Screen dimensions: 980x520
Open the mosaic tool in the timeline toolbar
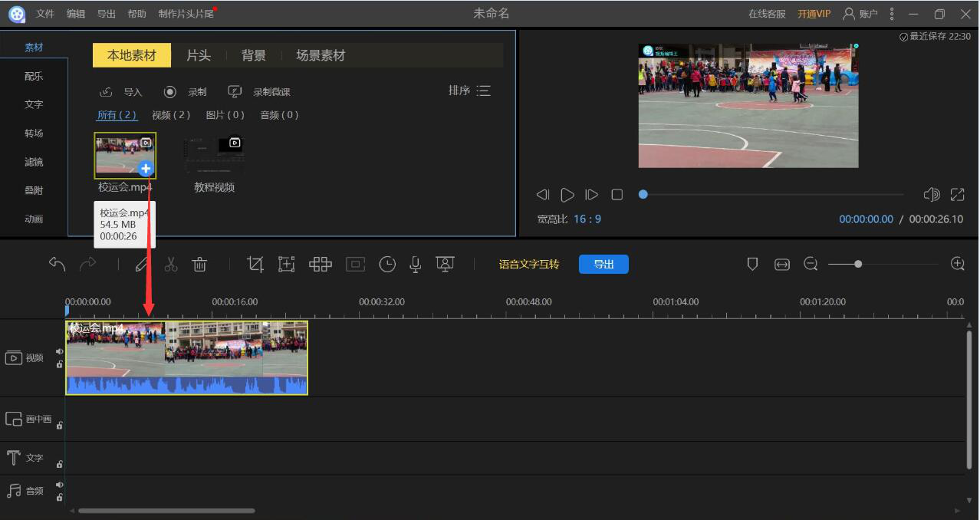click(x=320, y=265)
